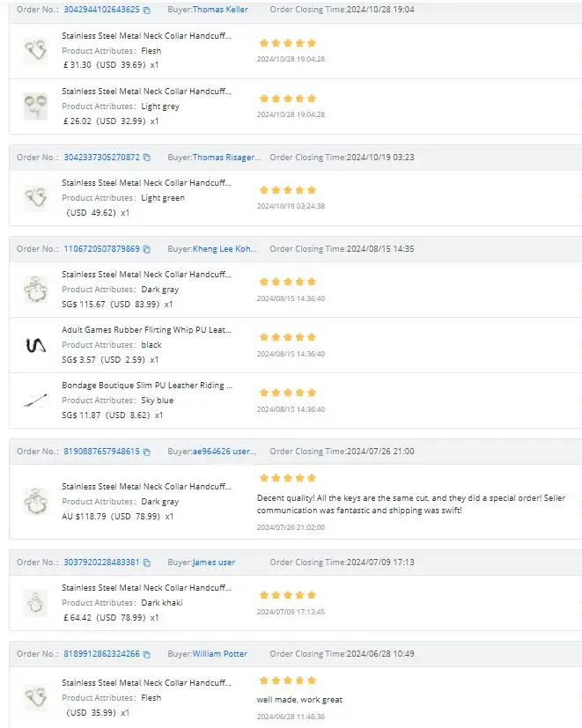The image size is (582, 728).
Task: View buyer Kheng Lee Koh's profile
Action: (x=225, y=249)
